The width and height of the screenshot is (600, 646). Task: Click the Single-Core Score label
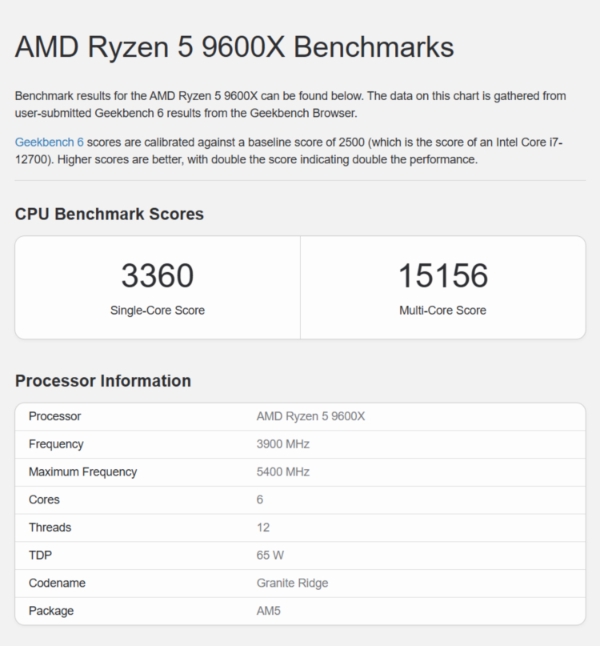tap(157, 310)
